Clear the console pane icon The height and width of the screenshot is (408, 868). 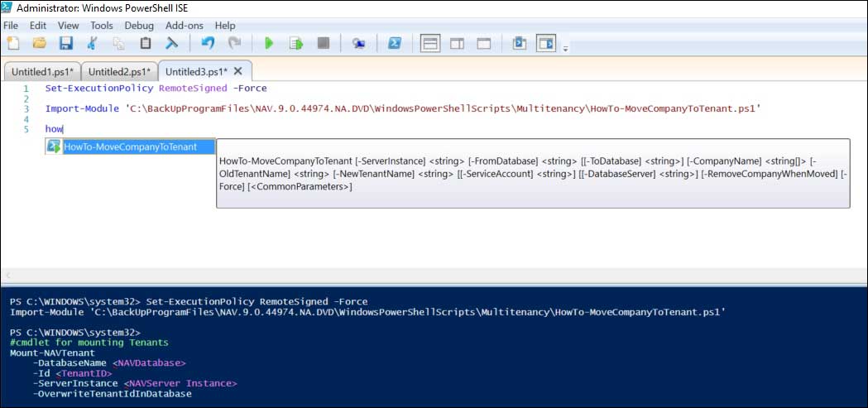click(172, 43)
